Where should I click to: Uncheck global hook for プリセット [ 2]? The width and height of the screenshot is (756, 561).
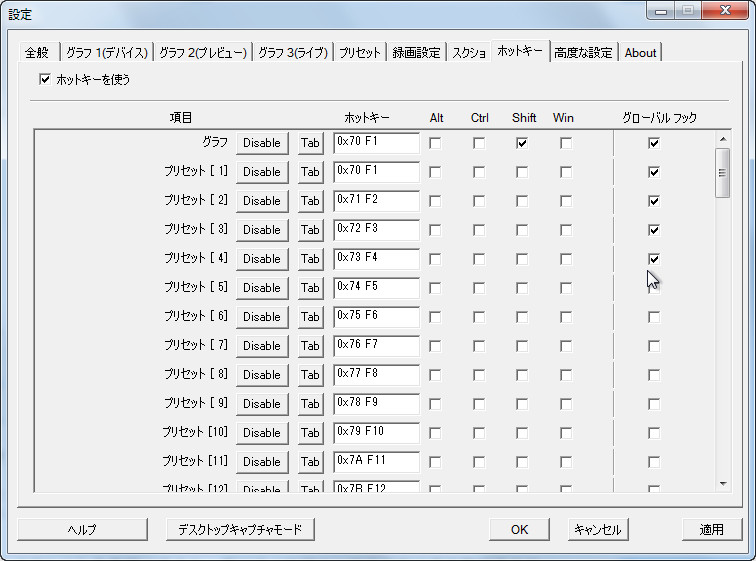pos(654,201)
